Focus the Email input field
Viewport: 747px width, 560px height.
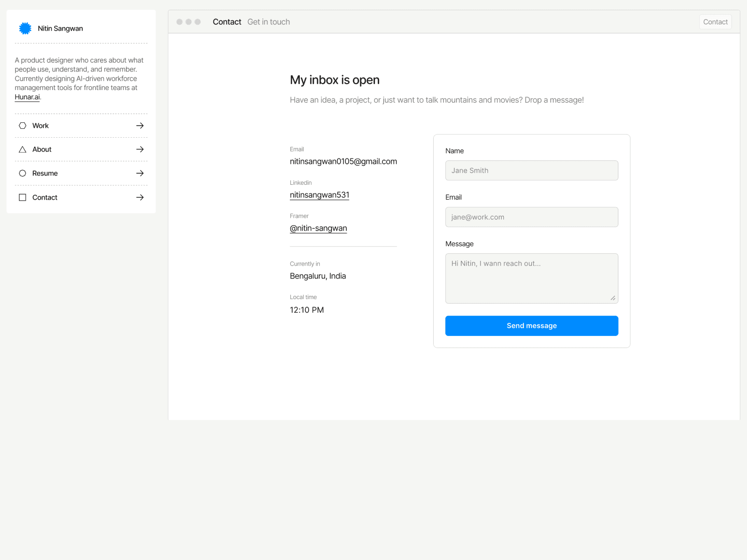(x=532, y=217)
